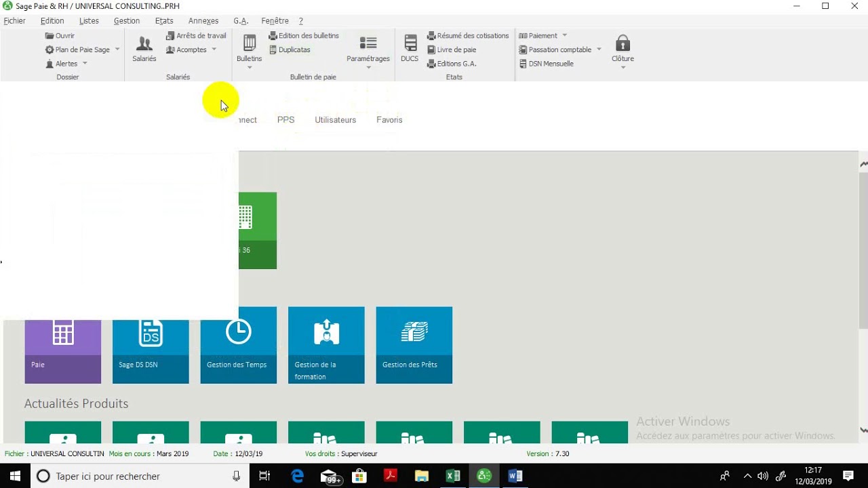Expand Plan de Paie Sage dropdown arrow
The image size is (868, 488).
point(117,49)
